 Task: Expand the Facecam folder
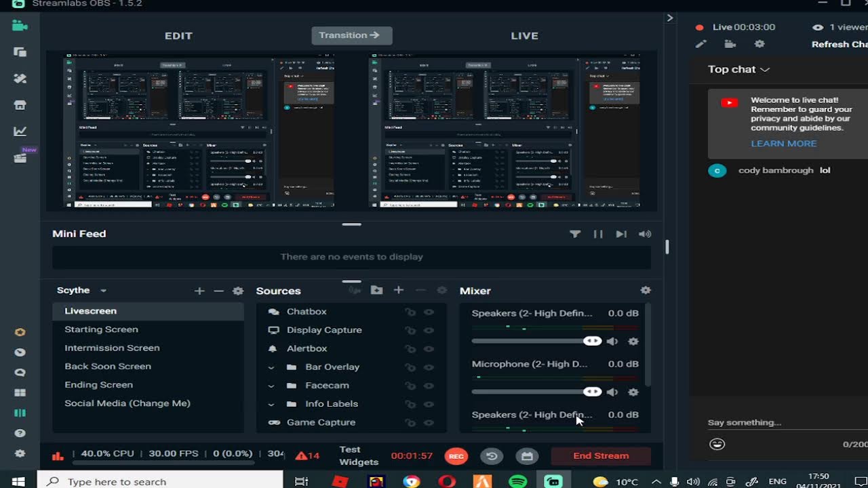point(271,386)
